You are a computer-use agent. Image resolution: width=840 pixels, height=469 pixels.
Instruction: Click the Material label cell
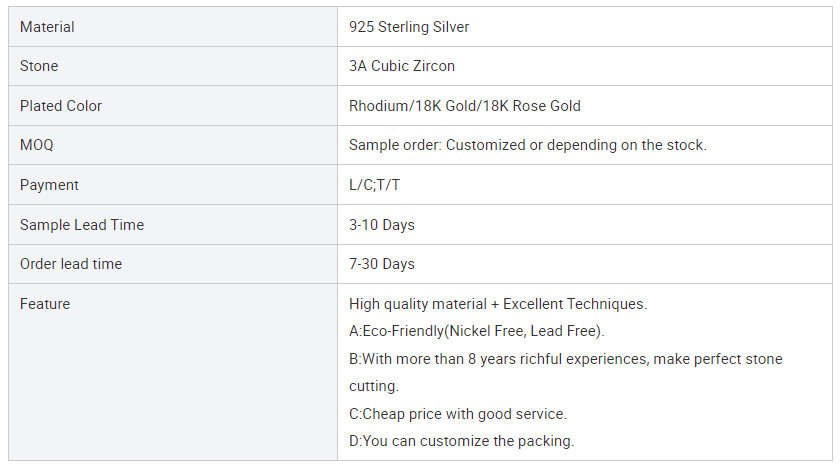[47, 27]
